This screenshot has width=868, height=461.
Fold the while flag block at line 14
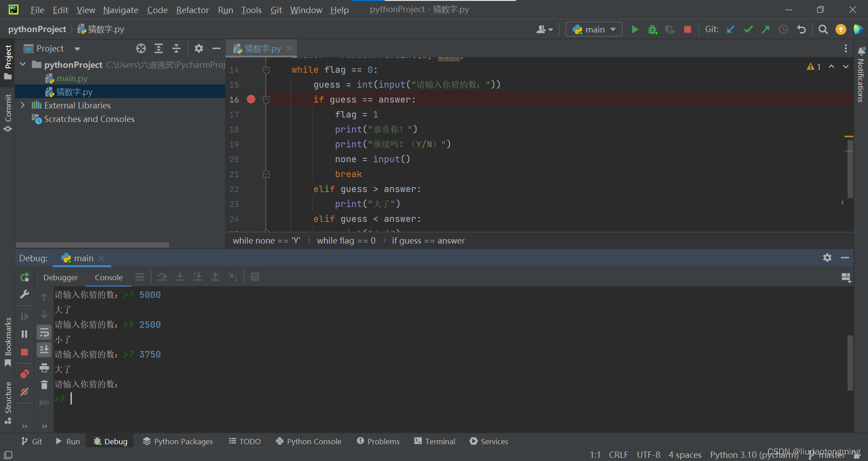coord(266,70)
